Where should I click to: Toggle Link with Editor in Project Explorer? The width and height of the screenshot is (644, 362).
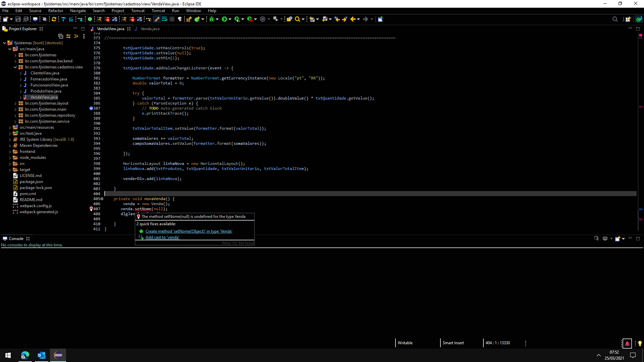point(68,36)
